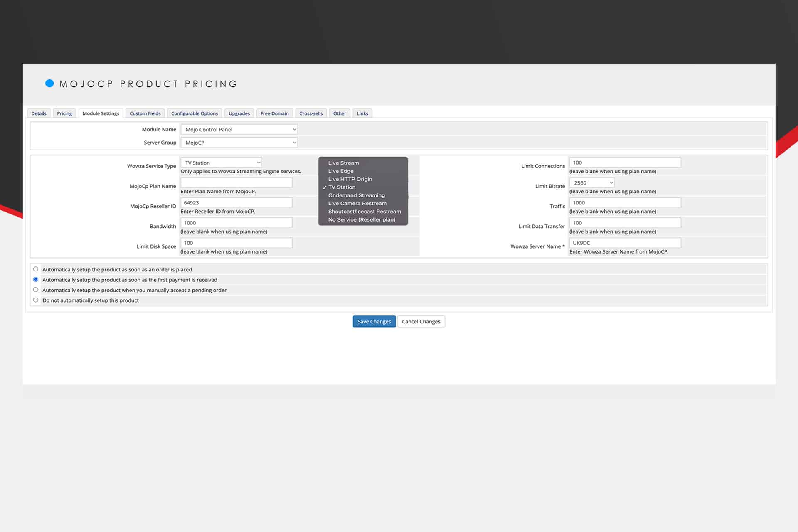Click the MojoCp Reseller ID field

tap(236, 202)
